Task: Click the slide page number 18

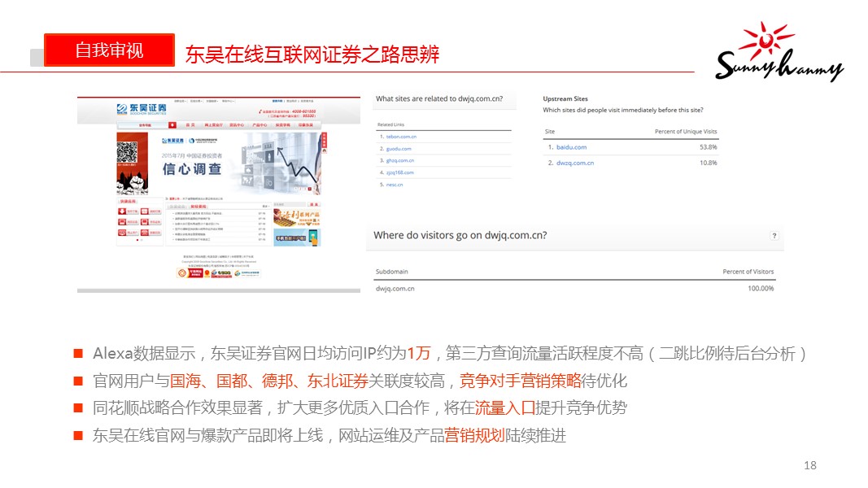Action: click(x=810, y=465)
